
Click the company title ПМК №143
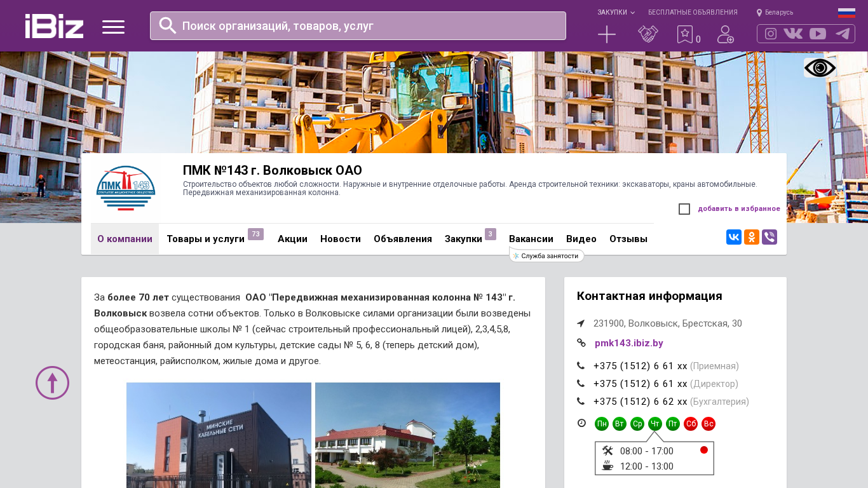coord(273,170)
